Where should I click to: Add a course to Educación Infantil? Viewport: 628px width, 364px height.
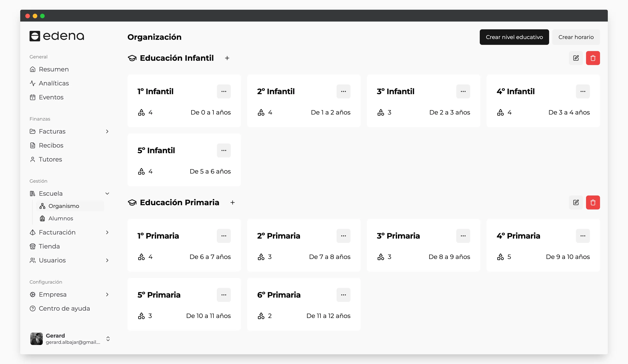[227, 58]
